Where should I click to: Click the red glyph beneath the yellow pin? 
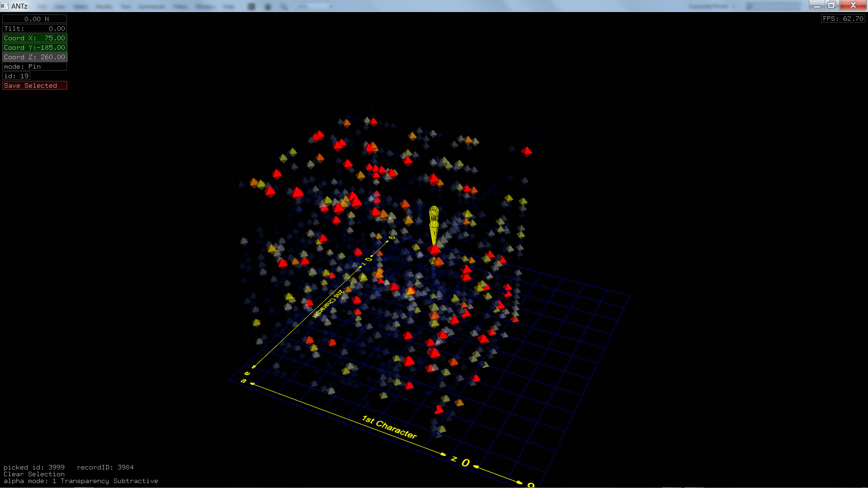tap(434, 249)
